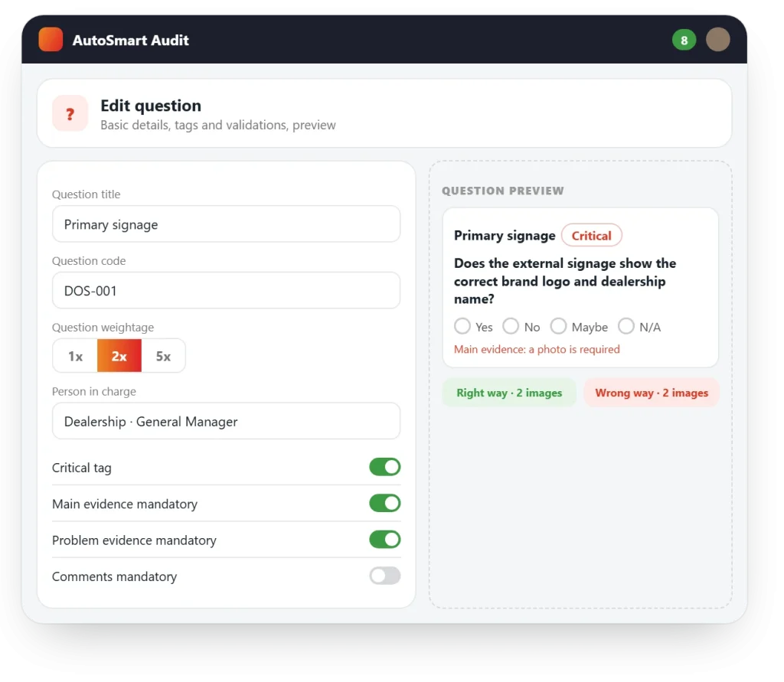Click the Question code field DOS-001
The width and height of the screenshot is (784, 682).
pos(226,291)
